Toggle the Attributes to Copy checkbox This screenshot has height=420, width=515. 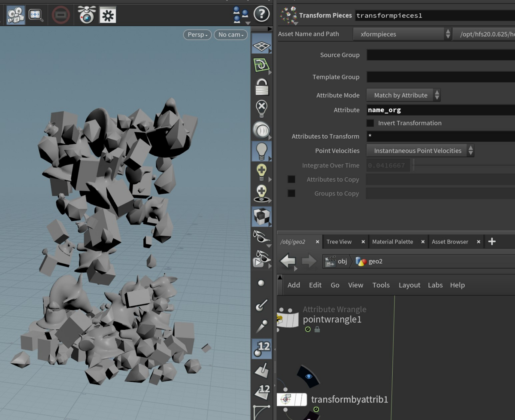[x=291, y=180]
